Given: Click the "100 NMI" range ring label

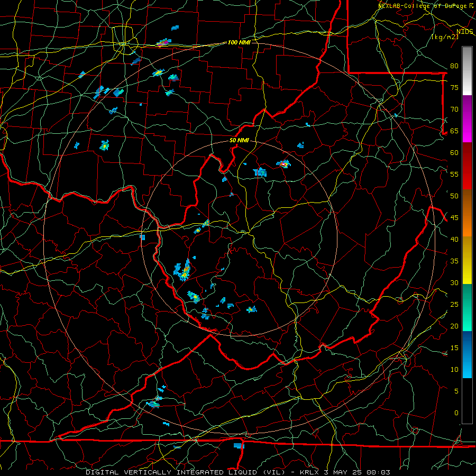Looking at the screenshot, I should click(x=239, y=42).
